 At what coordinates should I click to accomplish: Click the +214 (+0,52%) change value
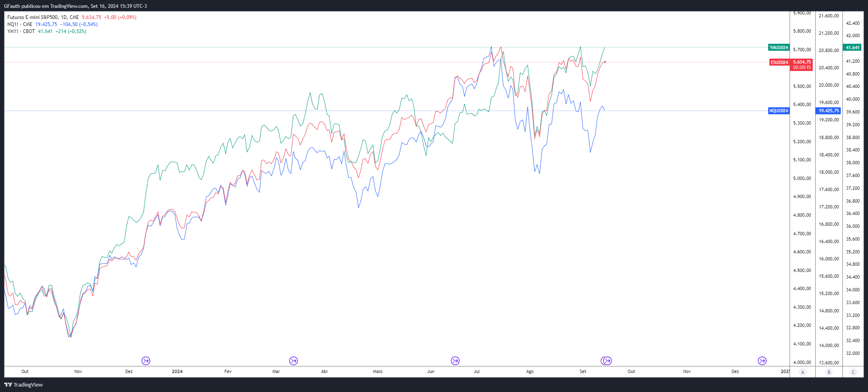click(x=71, y=31)
